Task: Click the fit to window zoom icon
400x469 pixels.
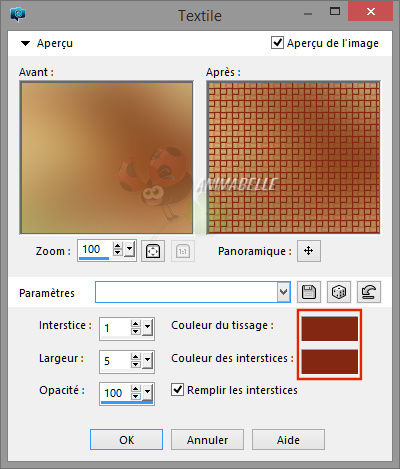Action: pos(153,251)
